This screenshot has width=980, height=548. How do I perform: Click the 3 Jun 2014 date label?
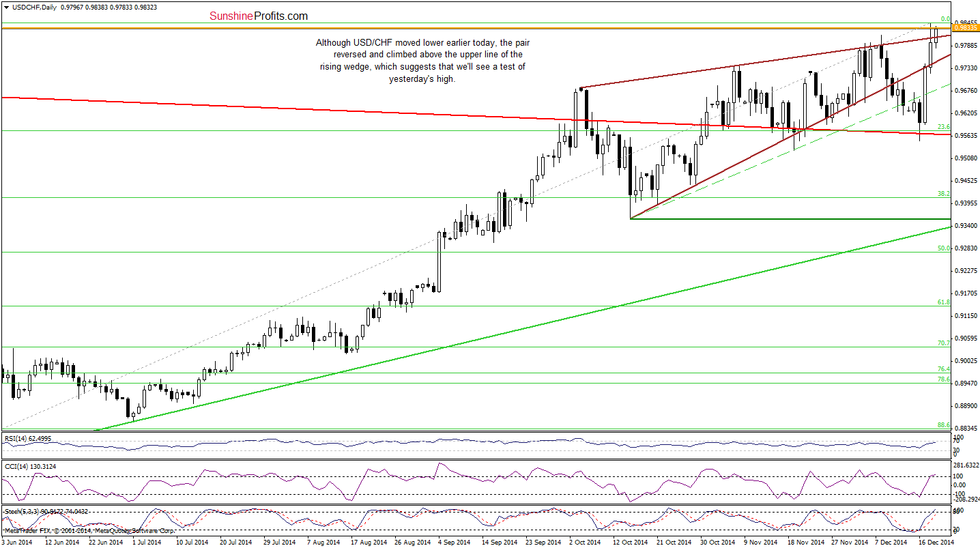pyautogui.click(x=18, y=543)
